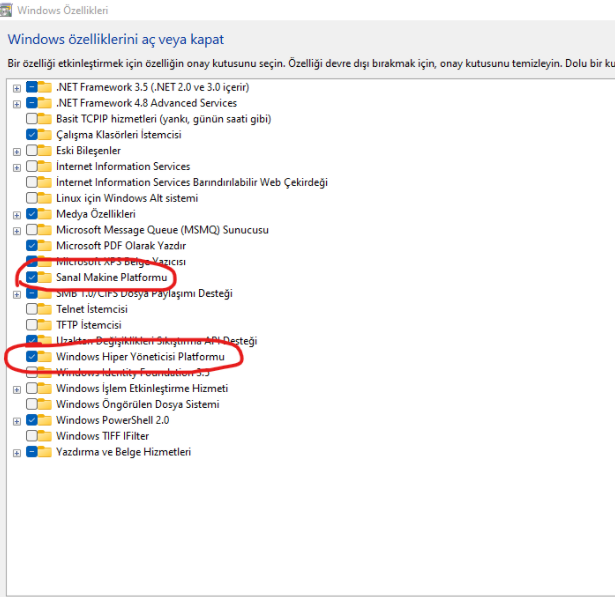Expand Windows İşlem Etkinleştirme Hizmeti node
Viewport: 615px width, 597px height.
click(x=16, y=390)
